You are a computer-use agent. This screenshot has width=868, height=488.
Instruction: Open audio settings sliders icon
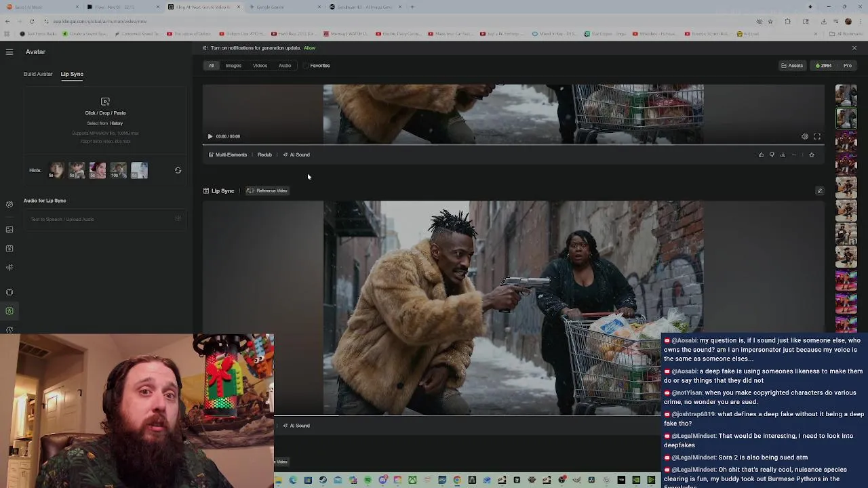(178, 219)
